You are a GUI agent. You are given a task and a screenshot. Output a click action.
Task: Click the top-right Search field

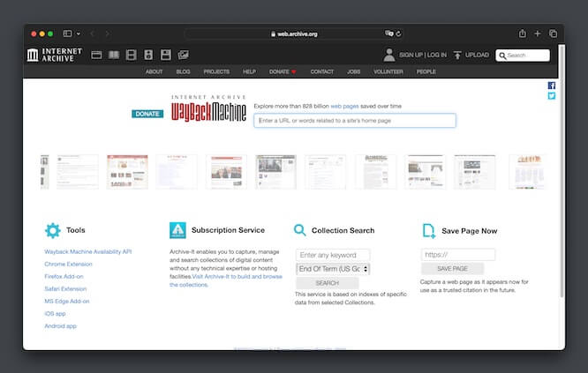click(x=523, y=56)
